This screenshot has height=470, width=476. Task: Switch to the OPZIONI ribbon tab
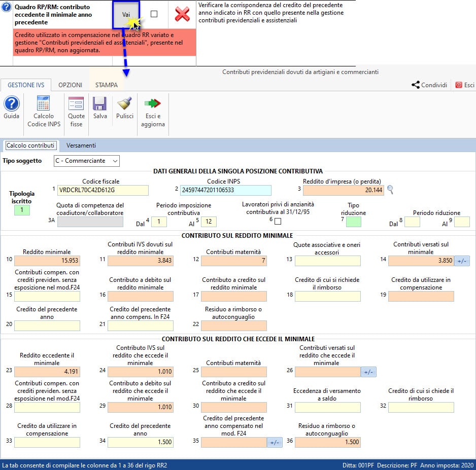70,85
